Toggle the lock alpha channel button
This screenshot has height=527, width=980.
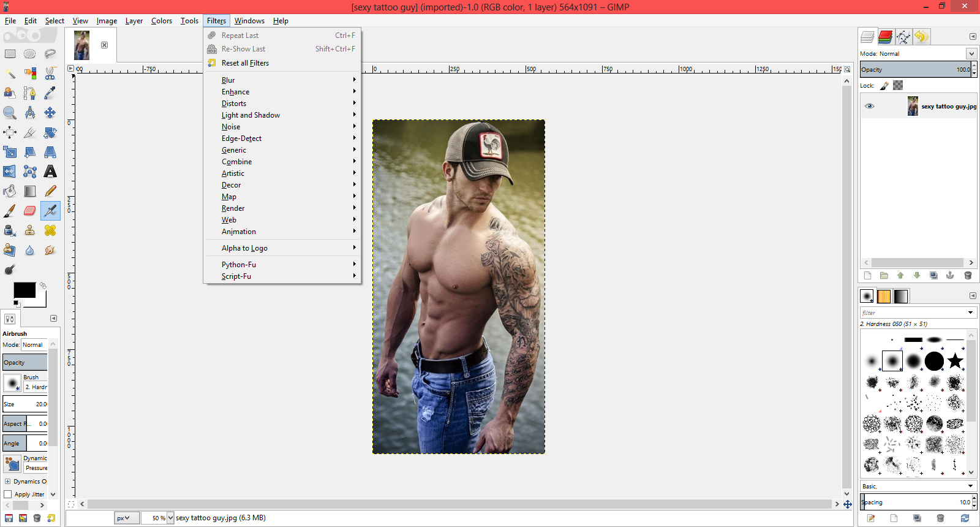click(898, 86)
